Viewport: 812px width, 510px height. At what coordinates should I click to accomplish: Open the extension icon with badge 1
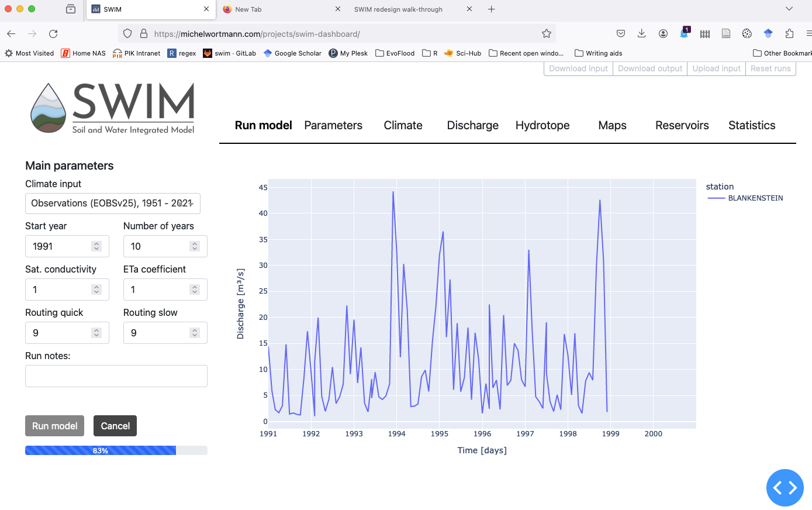685,33
